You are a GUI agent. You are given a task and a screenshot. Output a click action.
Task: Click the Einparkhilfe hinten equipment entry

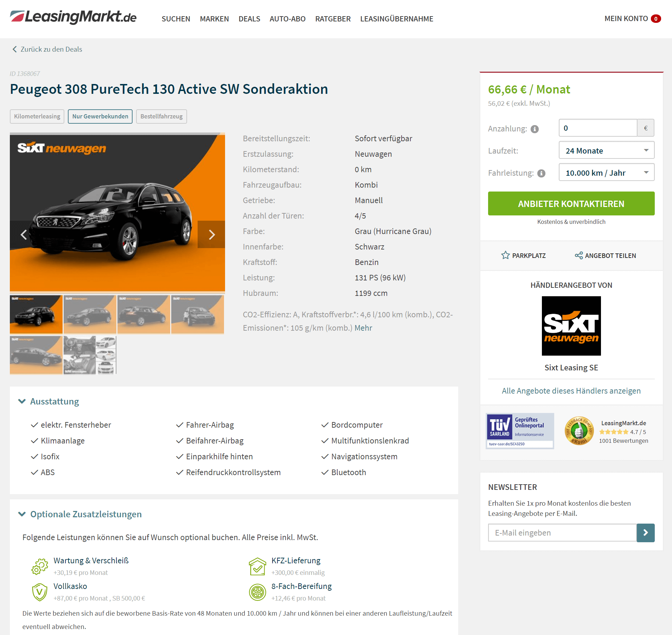(x=219, y=456)
